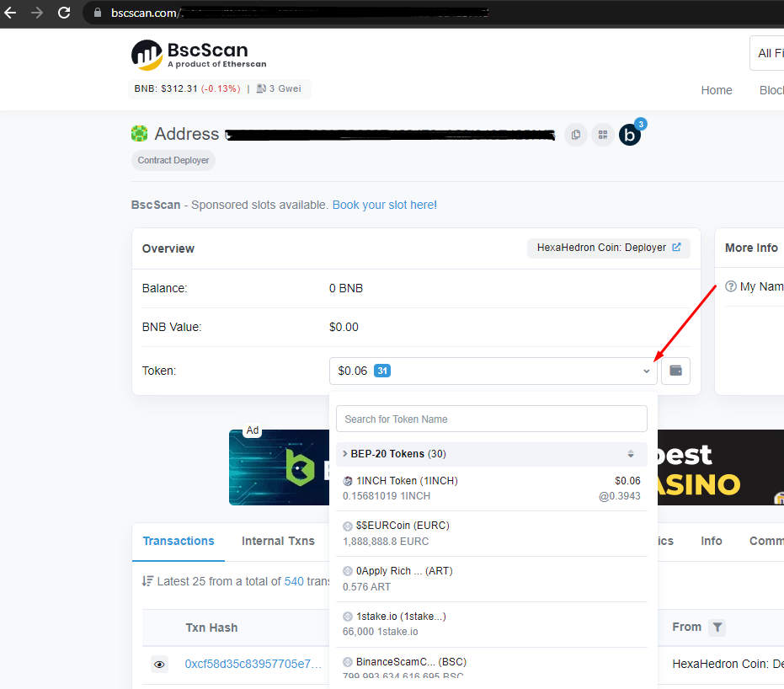The image size is (784, 689).
Task: Switch to the Internal Txns tab
Action: (x=278, y=541)
